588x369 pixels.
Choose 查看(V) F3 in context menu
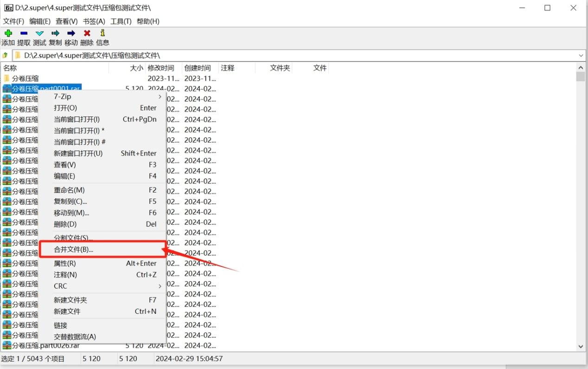pyautogui.click(x=102, y=165)
